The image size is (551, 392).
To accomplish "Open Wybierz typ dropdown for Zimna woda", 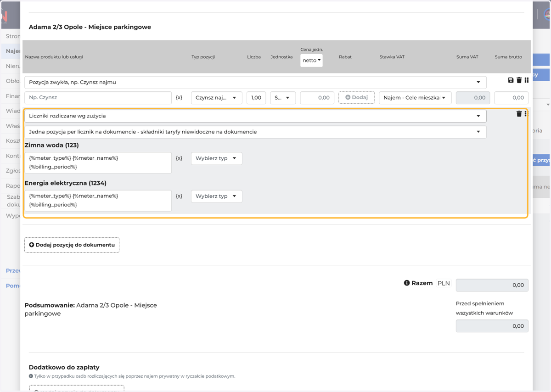I will (x=216, y=158).
